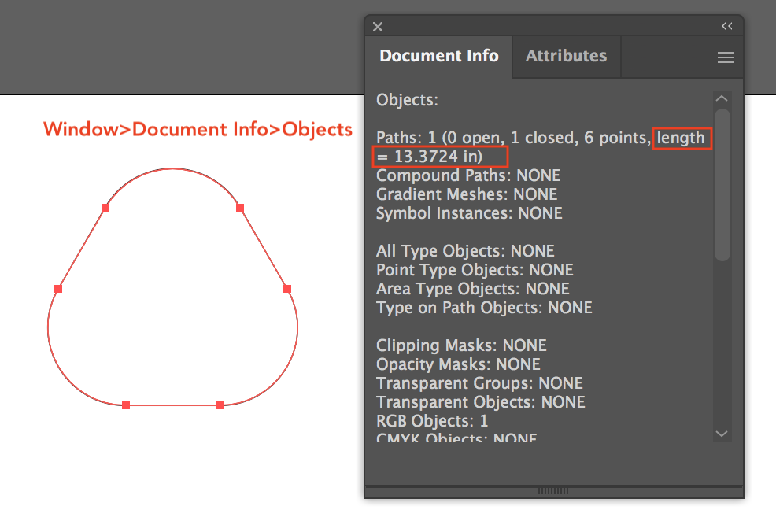
Task: Click 'Area Type Objects: NONE' line
Action: pos(473,289)
